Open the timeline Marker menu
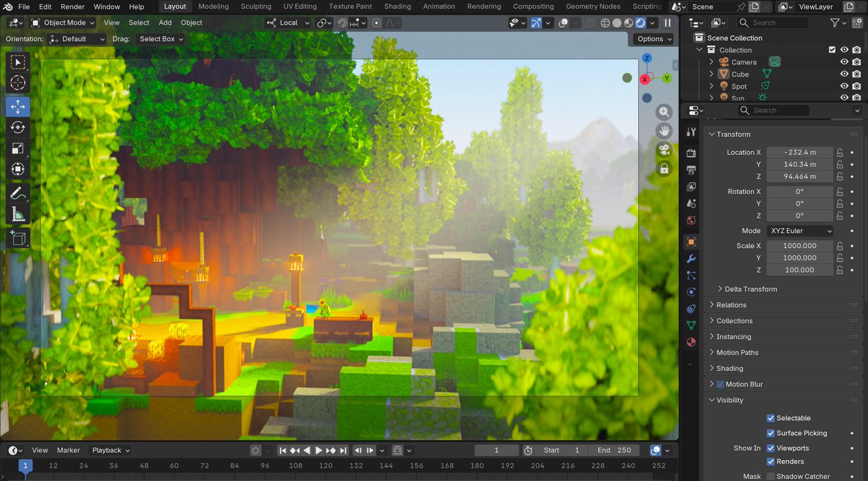868x481 pixels. click(69, 450)
